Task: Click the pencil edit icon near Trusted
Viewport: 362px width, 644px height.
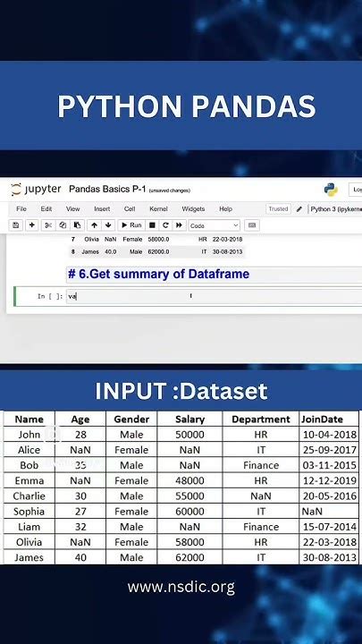Action: 299,209
